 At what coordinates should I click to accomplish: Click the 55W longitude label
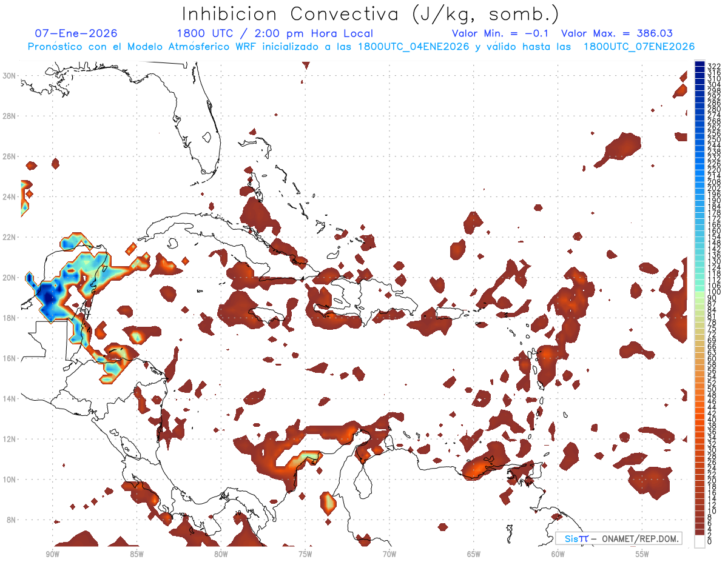click(x=642, y=554)
